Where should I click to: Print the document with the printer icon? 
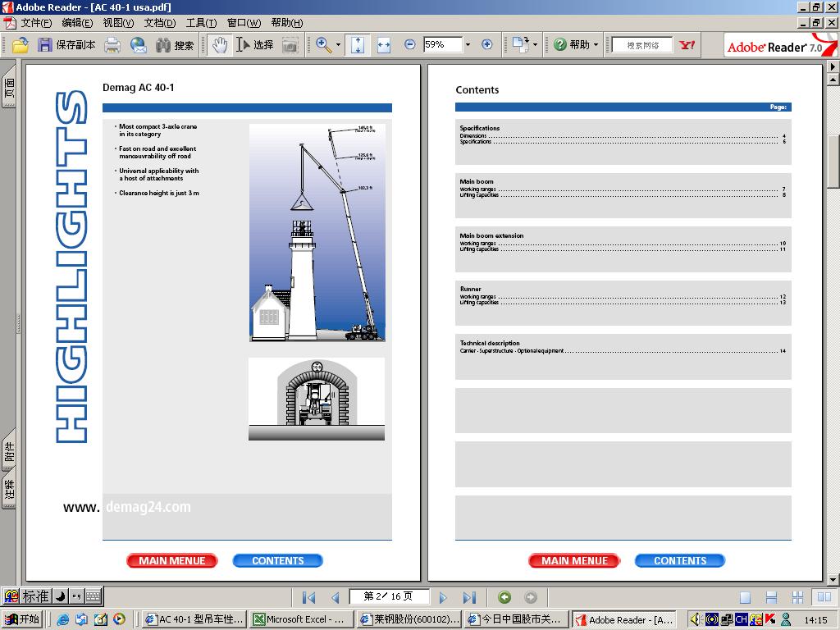(112, 45)
